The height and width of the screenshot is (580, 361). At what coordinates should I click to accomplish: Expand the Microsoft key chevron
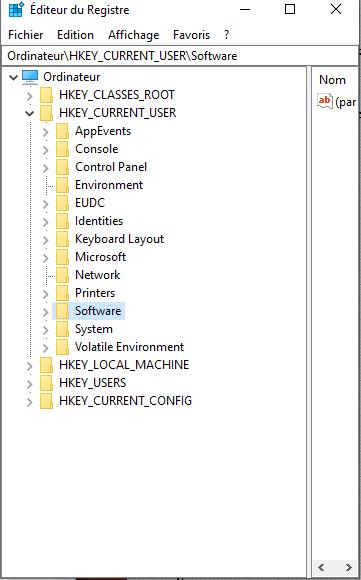tap(45, 257)
